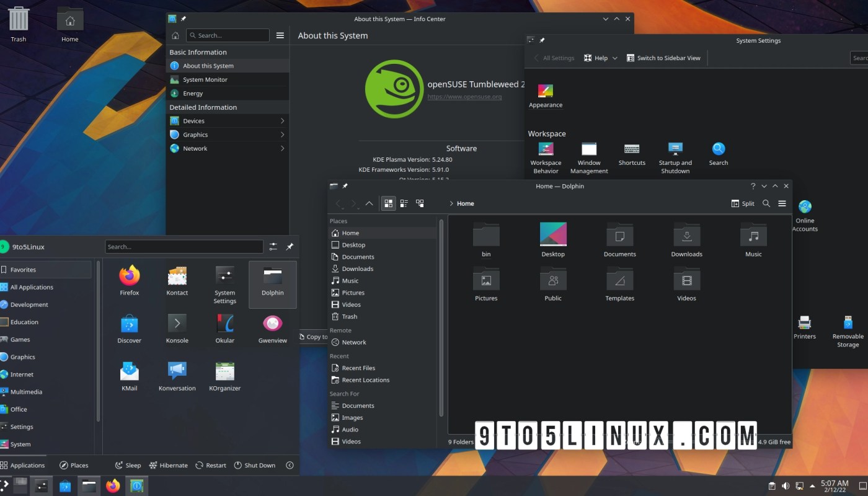Open Workspace Behavior settings

click(546, 158)
